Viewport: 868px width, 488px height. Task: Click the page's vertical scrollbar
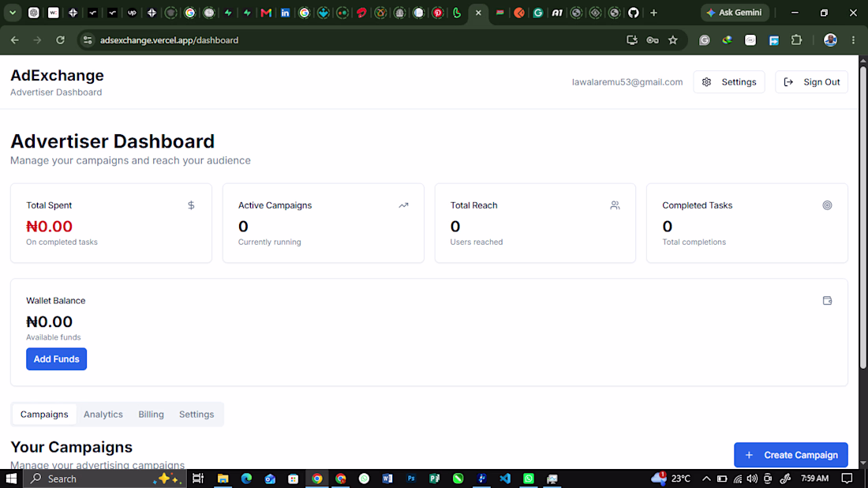tap(863, 216)
